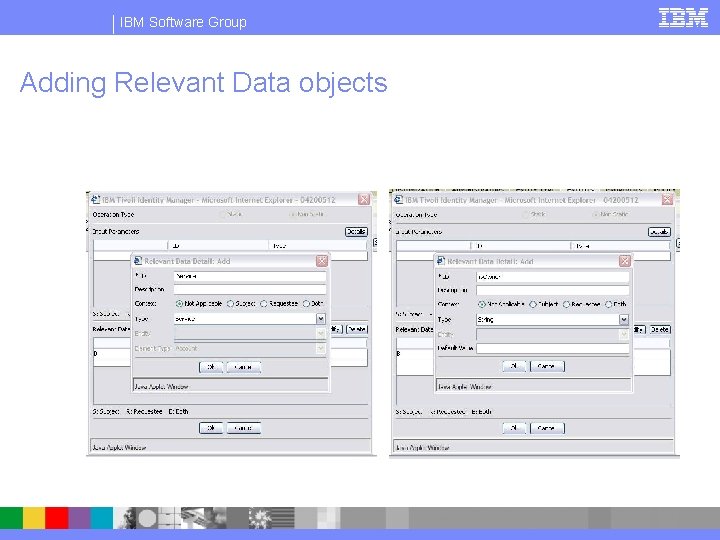Click partially hidden Modify button in left screenshot
This screenshot has height=540, width=720.
(336, 329)
